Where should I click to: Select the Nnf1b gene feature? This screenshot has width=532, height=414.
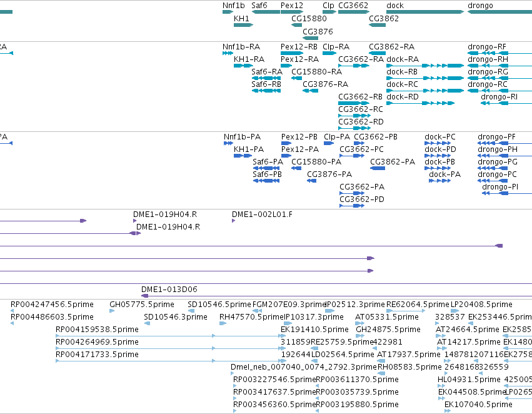point(228,13)
